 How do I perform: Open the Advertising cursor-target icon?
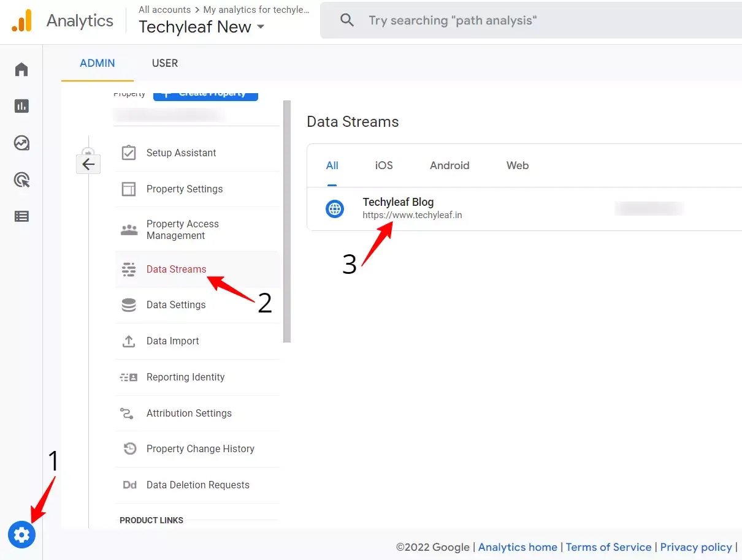coord(21,180)
